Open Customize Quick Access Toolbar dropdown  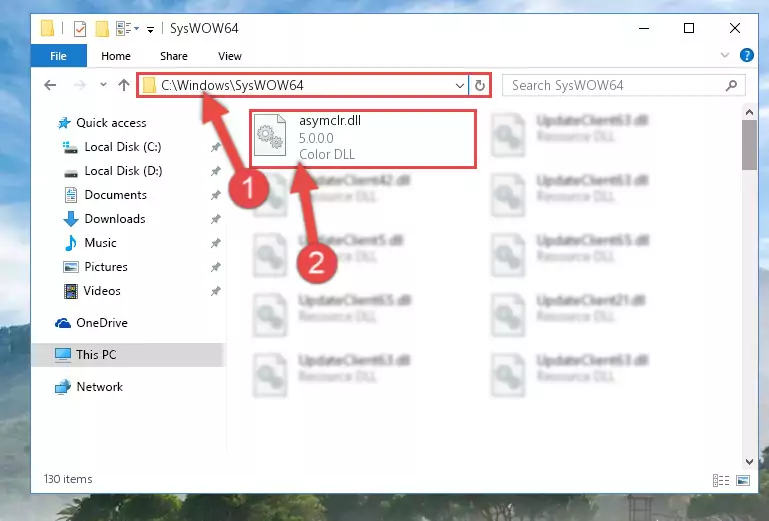tap(150, 30)
